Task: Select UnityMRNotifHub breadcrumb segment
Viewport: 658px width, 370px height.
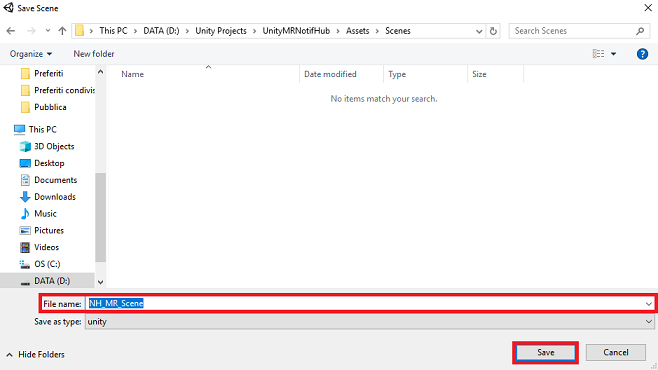Action: click(296, 31)
